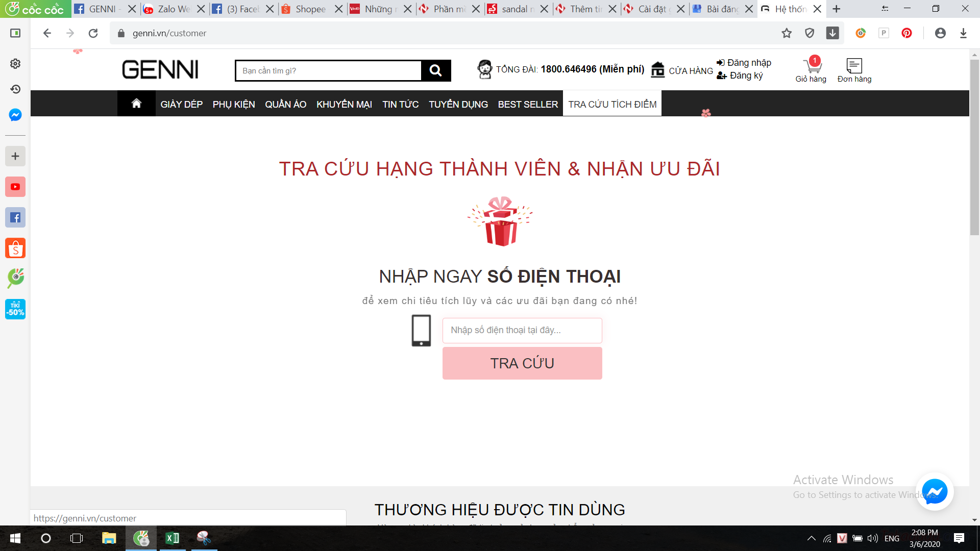Open Messenger chat bubble widget
The width and height of the screenshot is (980, 551).
(x=934, y=492)
